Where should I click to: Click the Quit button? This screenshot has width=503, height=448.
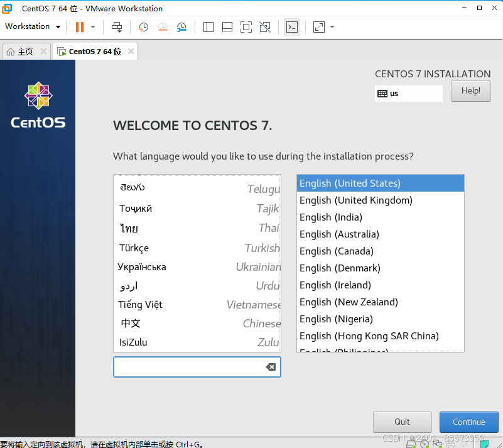pos(403,422)
